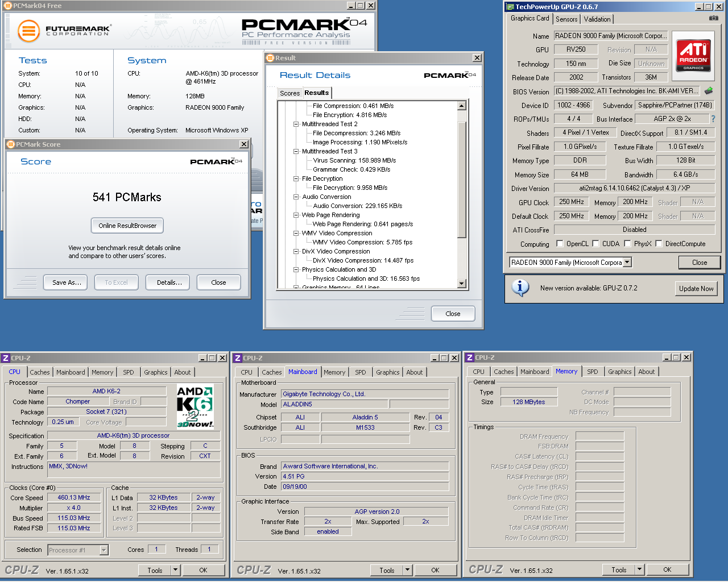728x582 pixels.
Task: Click scroll up arrow in results list
Action: 462,106
